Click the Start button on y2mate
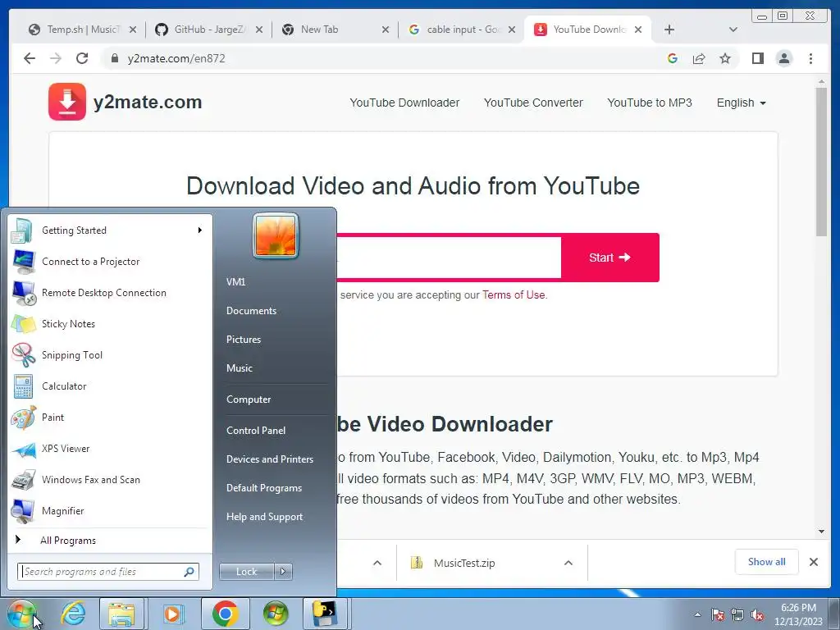The image size is (840, 630). (x=609, y=258)
